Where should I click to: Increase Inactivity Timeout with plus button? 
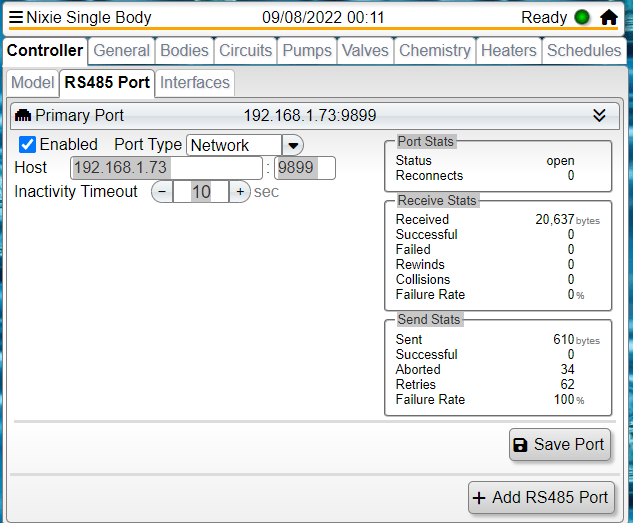(x=240, y=191)
